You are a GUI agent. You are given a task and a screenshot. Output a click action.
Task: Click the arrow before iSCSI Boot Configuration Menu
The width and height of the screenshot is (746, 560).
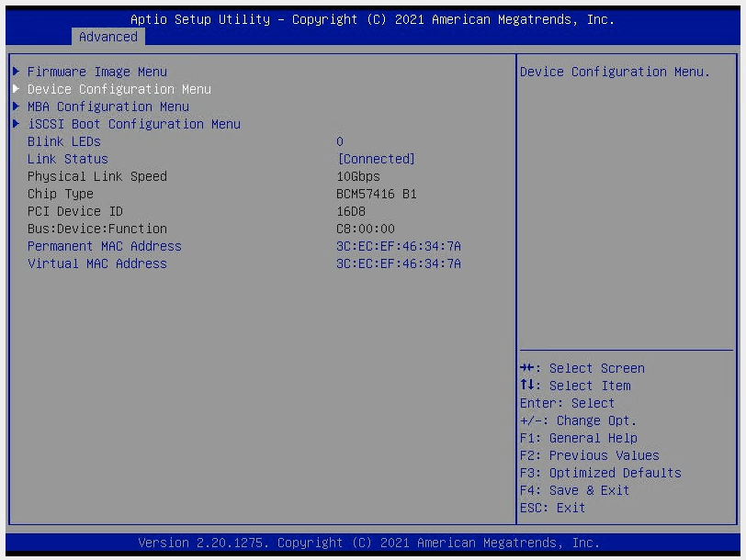16,124
